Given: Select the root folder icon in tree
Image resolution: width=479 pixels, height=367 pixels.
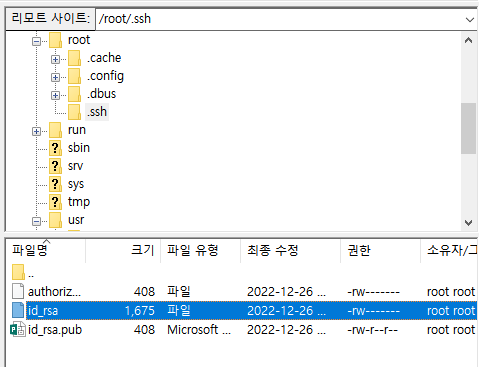Looking at the screenshot, I should coord(55,40).
